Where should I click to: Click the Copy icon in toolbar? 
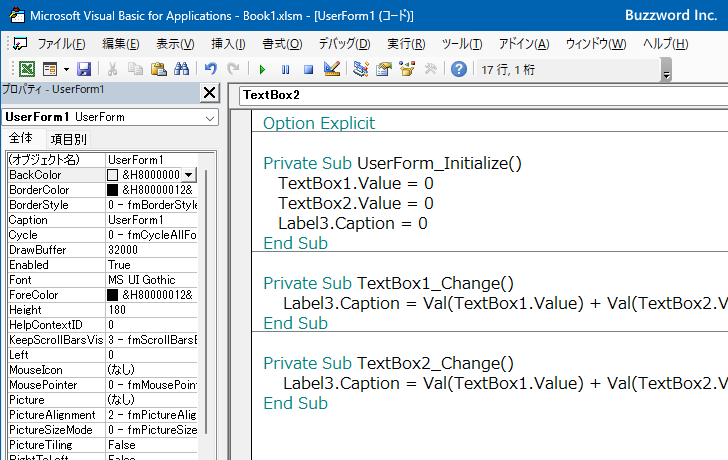(135, 69)
